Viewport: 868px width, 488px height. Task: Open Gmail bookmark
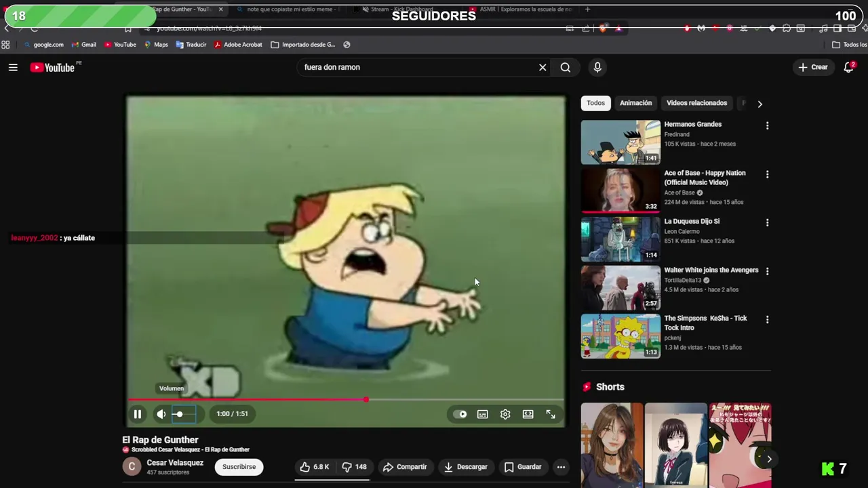84,45
